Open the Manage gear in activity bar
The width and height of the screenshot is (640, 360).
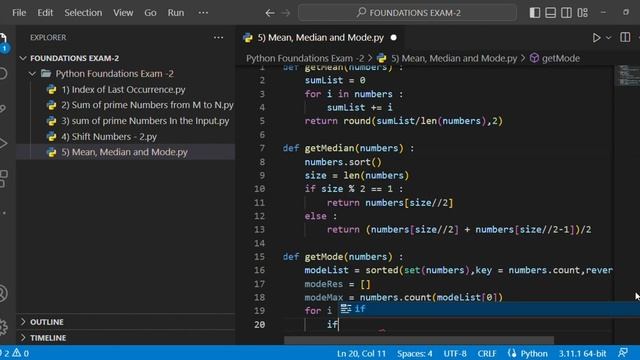(x=3, y=327)
